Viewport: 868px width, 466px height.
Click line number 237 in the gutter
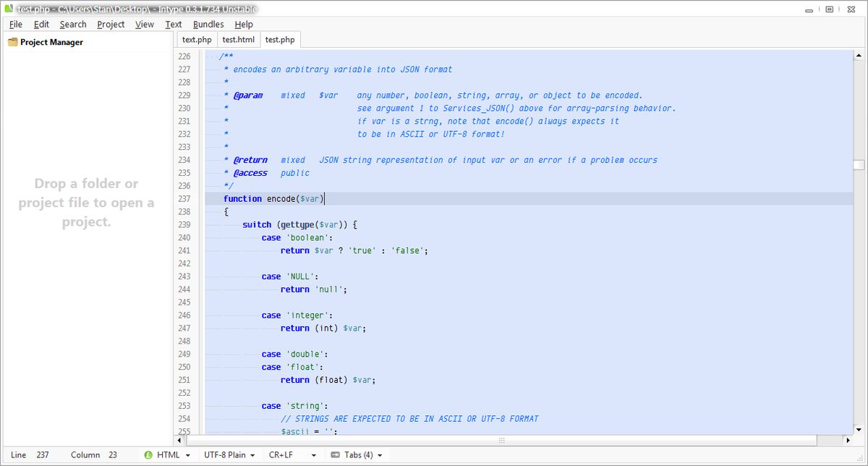[184, 198]
